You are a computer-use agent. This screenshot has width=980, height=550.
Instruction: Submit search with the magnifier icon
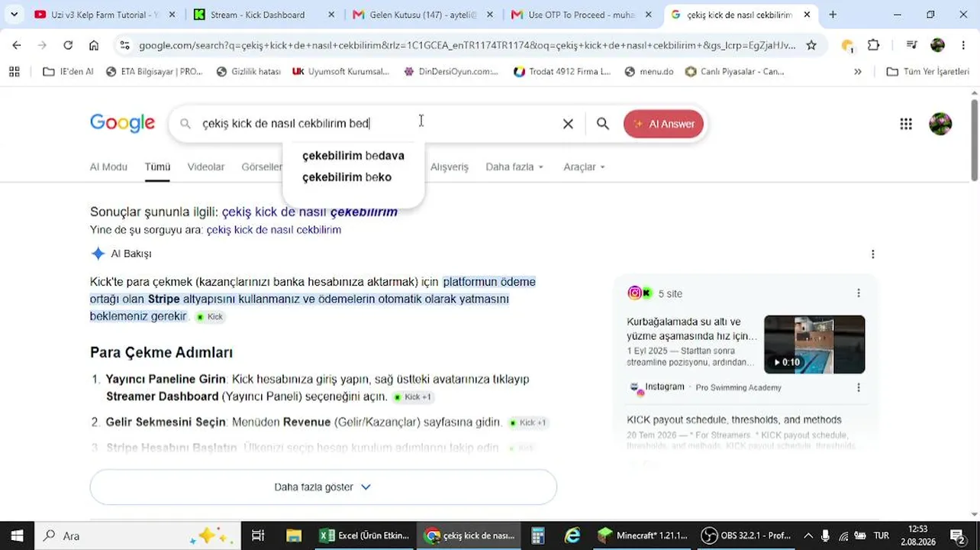603,124
